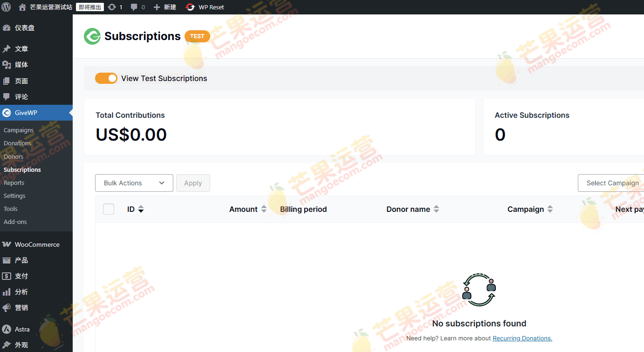The image size is (644, 352).
Task: Check the select-all subscriptions checkbox
Action: [109, 209]
